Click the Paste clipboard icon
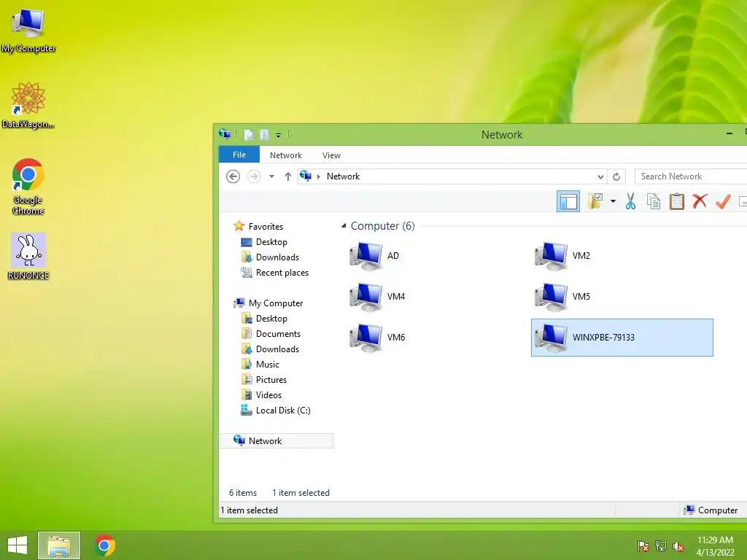The width and height of the screenshot is (747, 560). (x=676, y=201)
